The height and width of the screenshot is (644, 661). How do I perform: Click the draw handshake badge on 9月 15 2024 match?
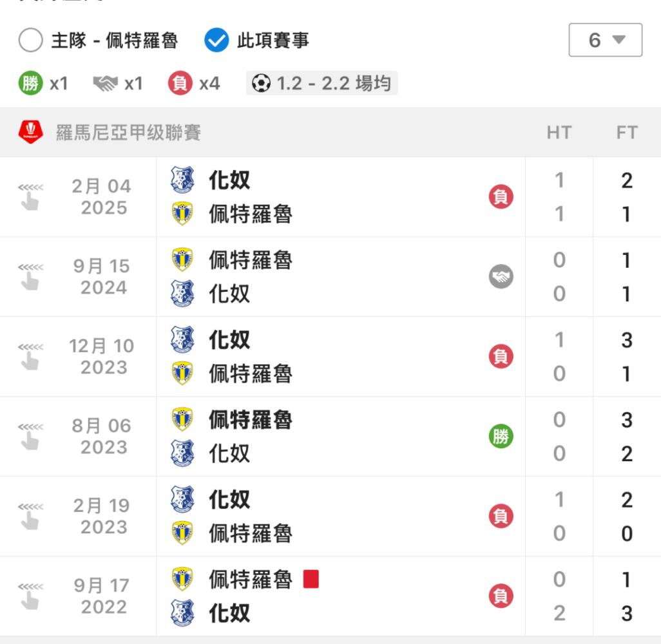pos(501,276)
